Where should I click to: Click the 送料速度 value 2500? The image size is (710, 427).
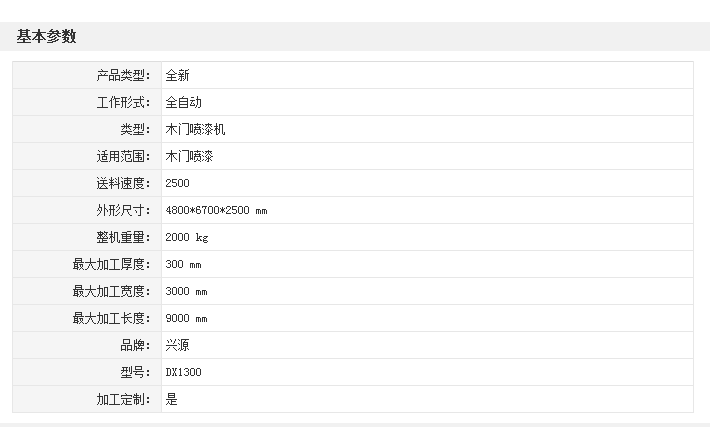(x=177, y=184)
